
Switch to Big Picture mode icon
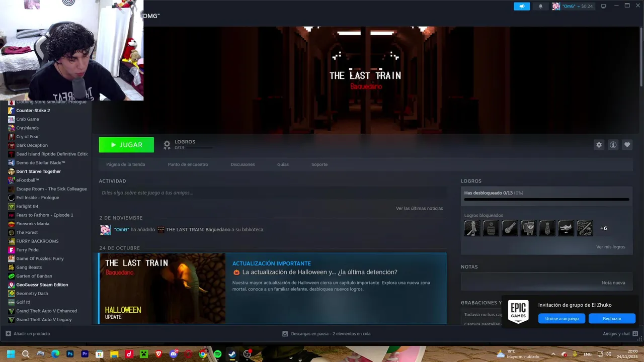tap(603, 6)
